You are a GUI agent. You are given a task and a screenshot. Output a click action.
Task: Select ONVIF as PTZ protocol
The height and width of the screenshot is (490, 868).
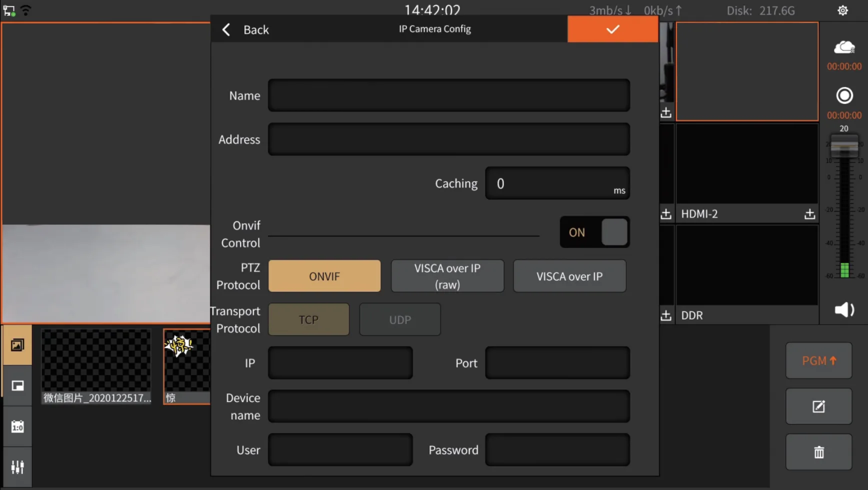point(324,276)
